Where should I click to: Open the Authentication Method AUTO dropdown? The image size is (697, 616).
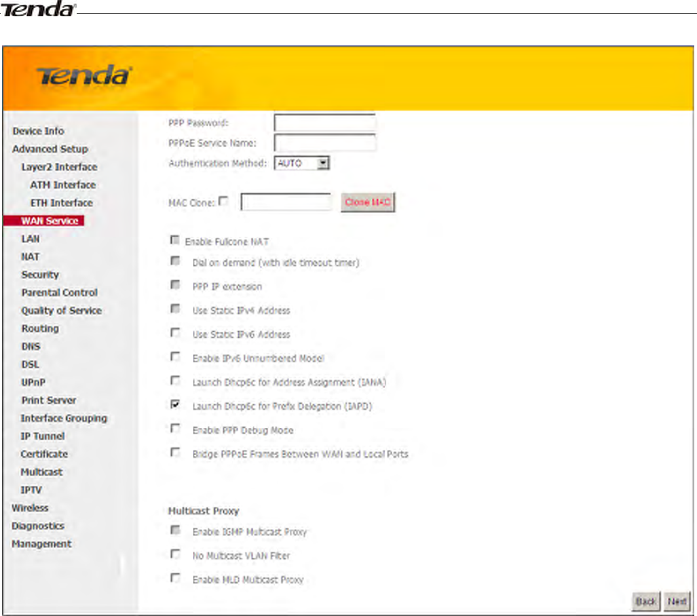coord(302,163)
